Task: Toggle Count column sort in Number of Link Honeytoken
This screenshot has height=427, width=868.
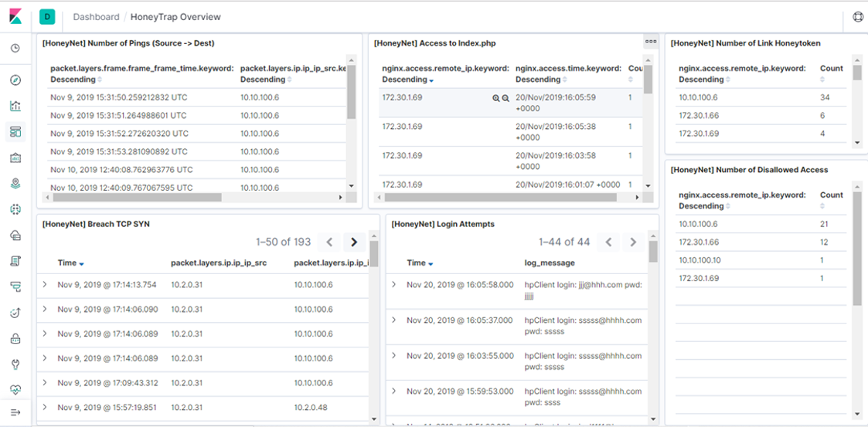Action: 831,69
